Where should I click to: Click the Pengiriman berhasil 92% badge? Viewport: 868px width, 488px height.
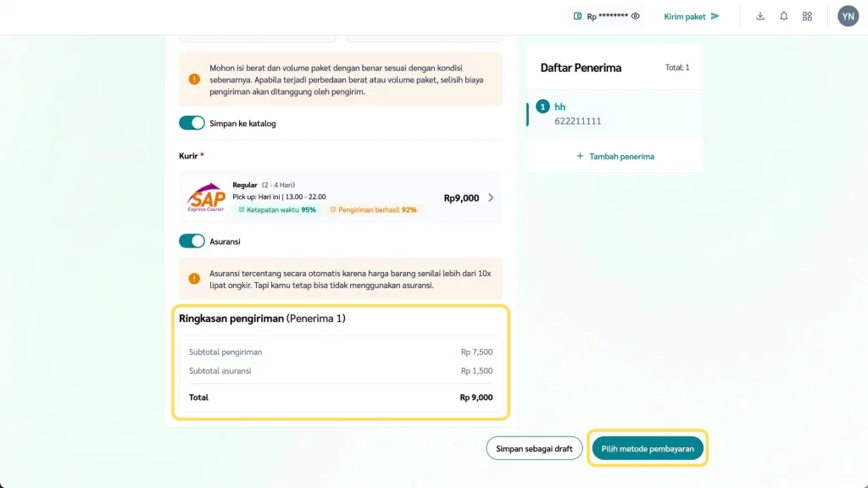coord(374,210)
